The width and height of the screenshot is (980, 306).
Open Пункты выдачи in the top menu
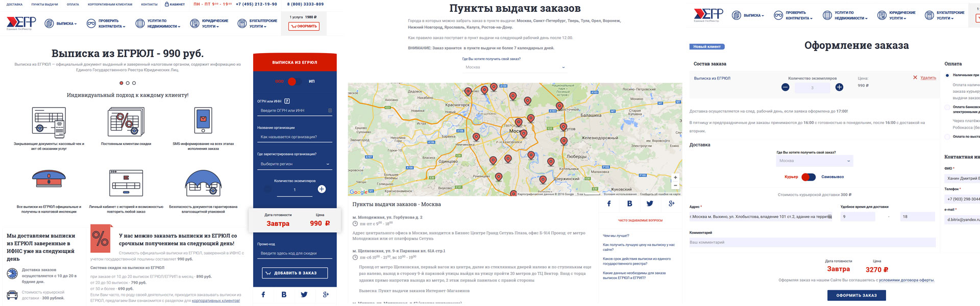tap(44, 4)
